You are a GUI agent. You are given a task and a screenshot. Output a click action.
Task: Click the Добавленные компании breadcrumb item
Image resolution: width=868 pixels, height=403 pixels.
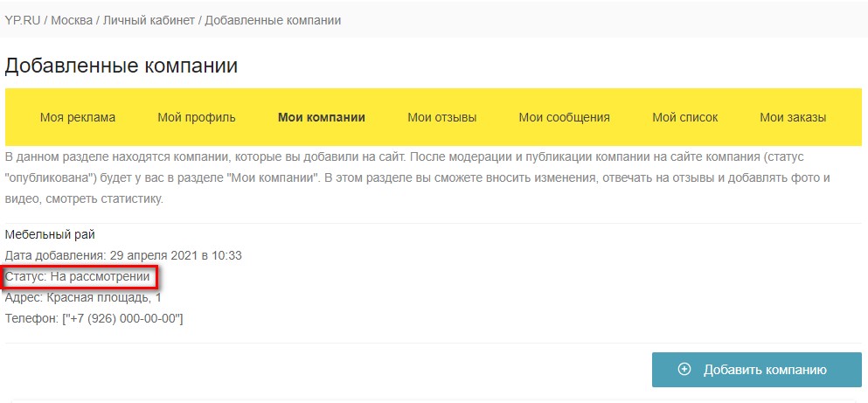click(273, 20)
